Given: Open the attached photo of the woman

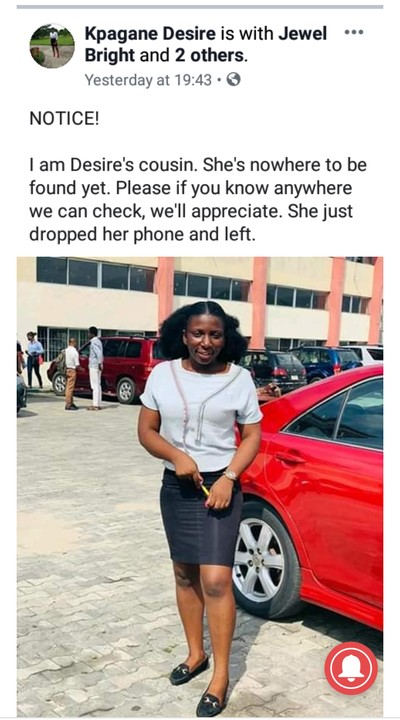Looking at the screenshot, I should (x=200, y=486).
